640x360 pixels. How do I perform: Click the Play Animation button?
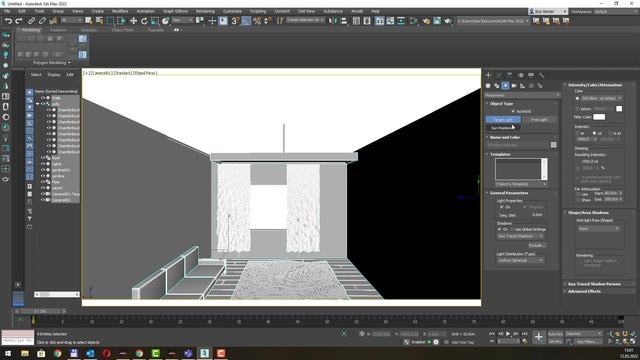[508, 334]
